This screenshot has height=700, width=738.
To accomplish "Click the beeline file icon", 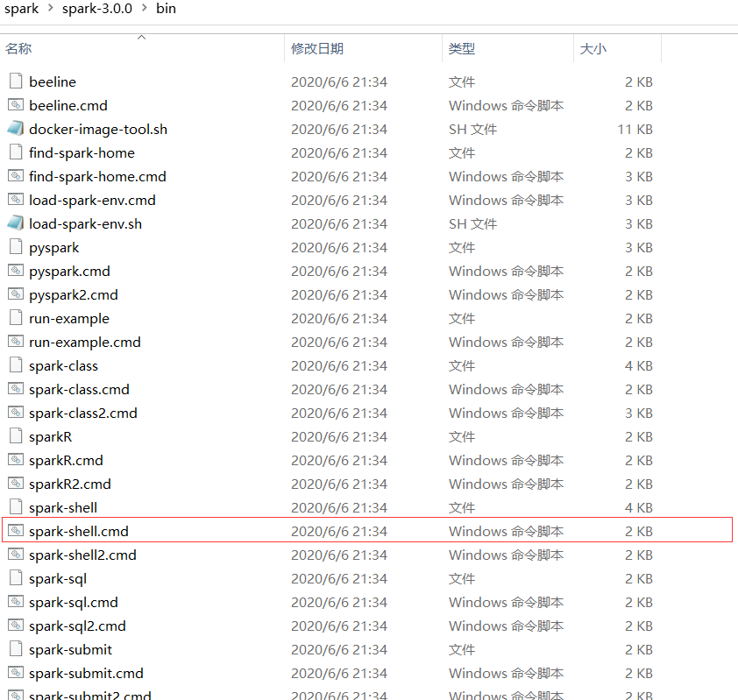I will pos(16,81).
